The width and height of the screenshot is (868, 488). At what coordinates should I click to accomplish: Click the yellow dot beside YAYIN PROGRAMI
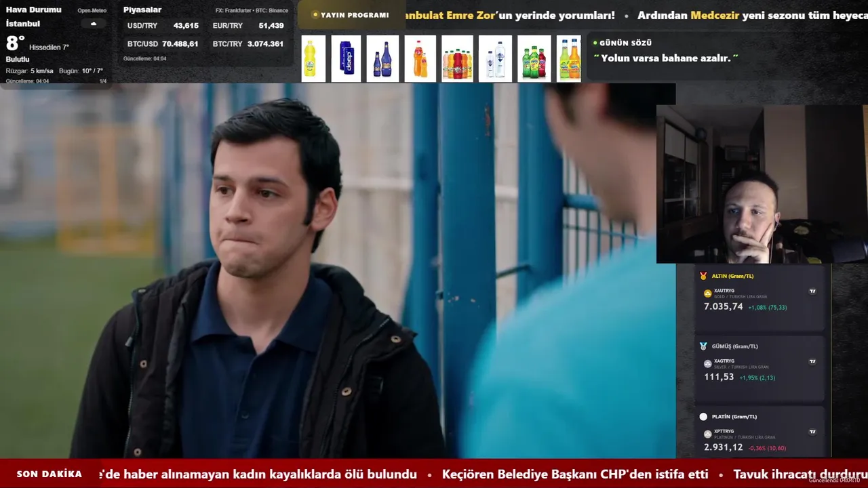pyautogui.click(x=315, y=15)
